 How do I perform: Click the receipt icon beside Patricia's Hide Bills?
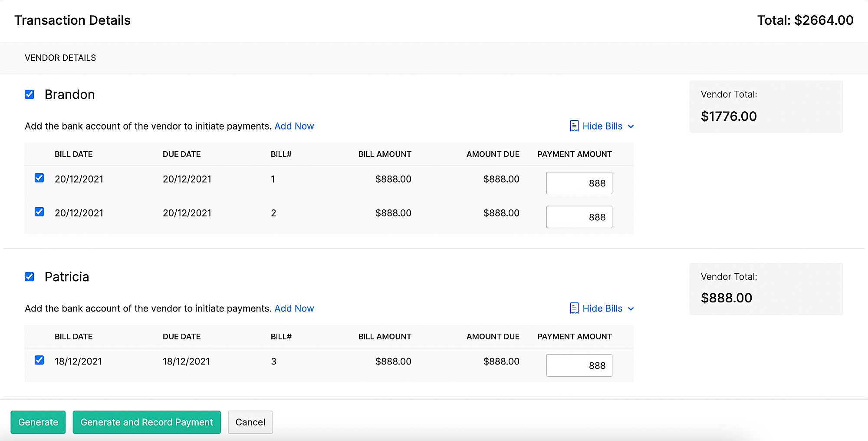(574, 308)
